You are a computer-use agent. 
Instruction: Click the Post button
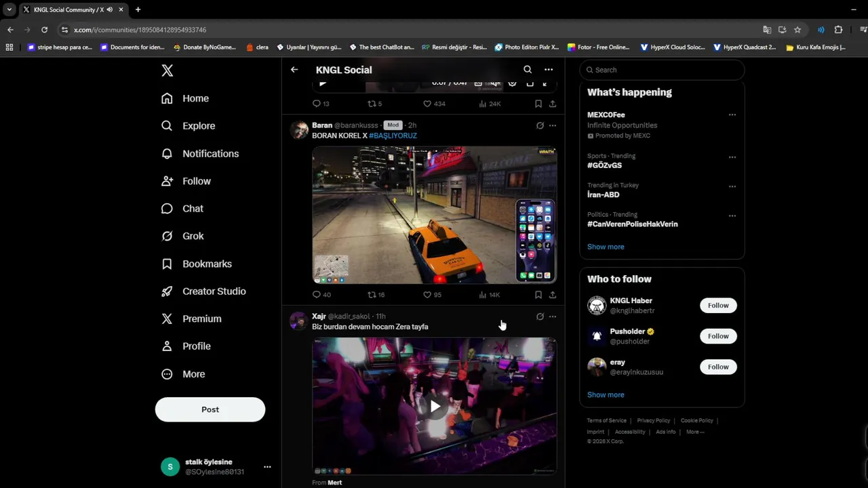point(210,409)
